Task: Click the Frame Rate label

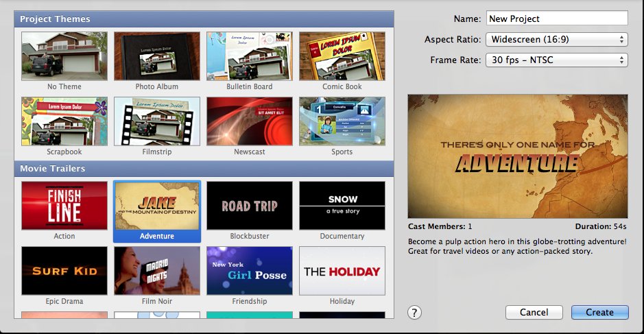Action: pos(455,60)
